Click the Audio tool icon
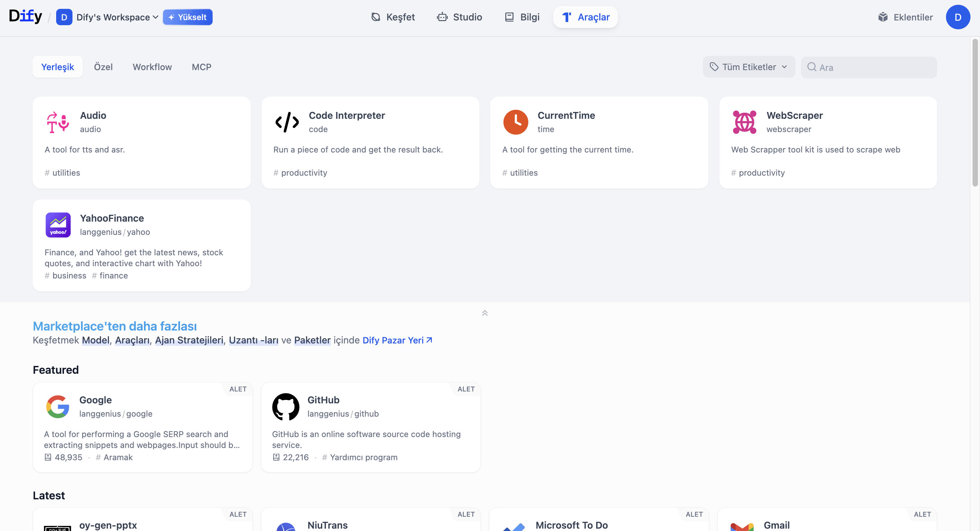This screenshot has height=531, width=980. [58, 122]
